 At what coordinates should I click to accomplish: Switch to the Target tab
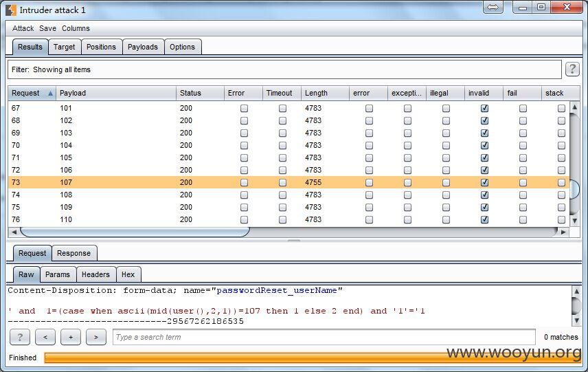pos(65,47)
